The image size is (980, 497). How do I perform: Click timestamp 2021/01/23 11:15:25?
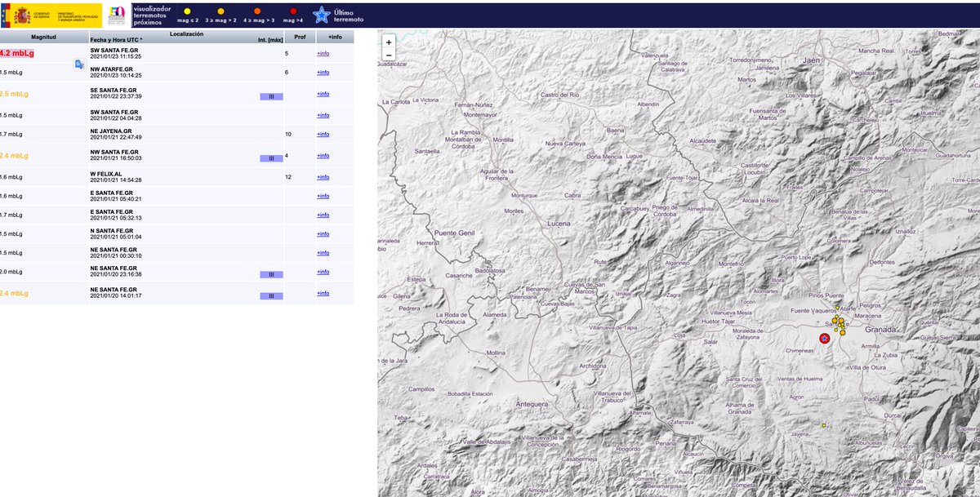(116, 56)
